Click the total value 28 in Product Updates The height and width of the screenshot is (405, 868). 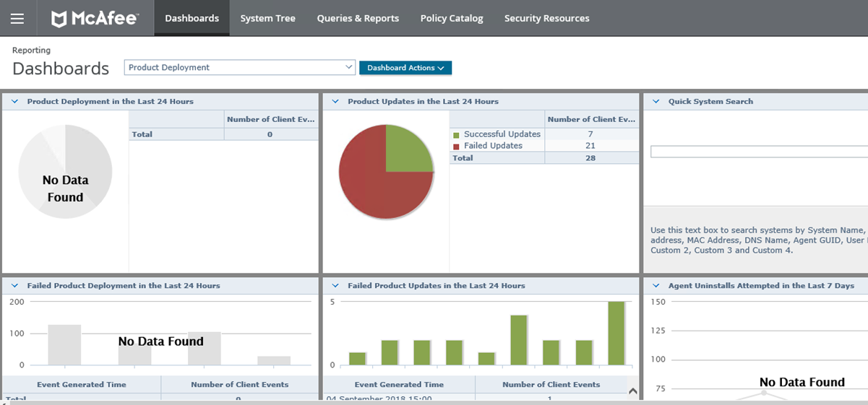pyautogui.click(x=590, y=158)
